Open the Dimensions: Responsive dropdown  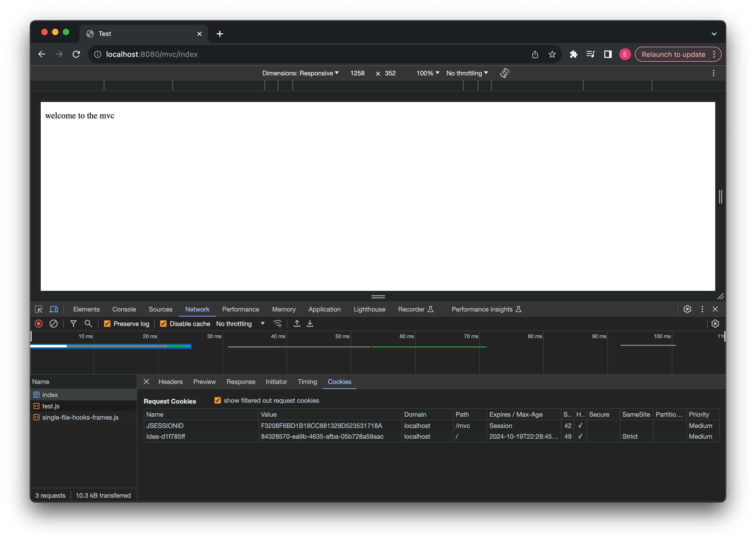300,73
